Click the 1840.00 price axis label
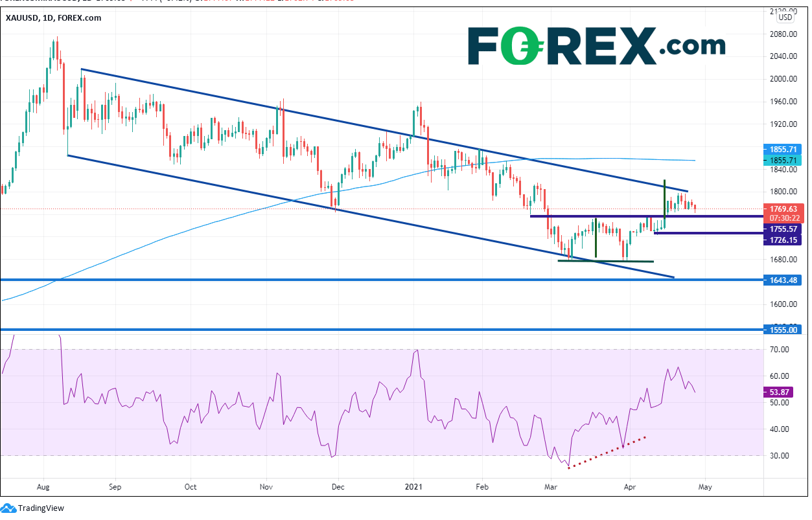Viewport: 812px width, 520px height. click(x=783, y=170)
